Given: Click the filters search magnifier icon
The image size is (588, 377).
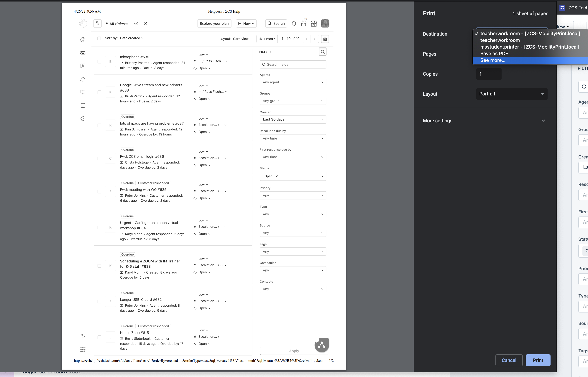Looking at the screenshot, I should point(323,52).
